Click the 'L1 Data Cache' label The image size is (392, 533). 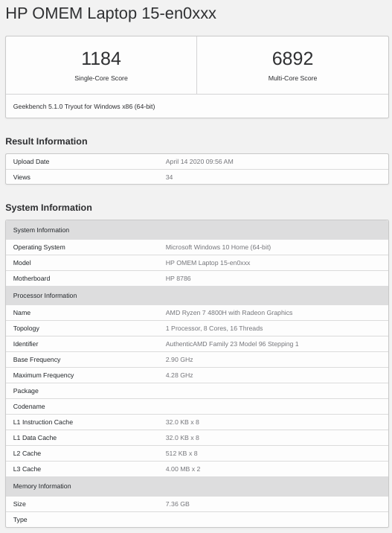tap(35, 438)
